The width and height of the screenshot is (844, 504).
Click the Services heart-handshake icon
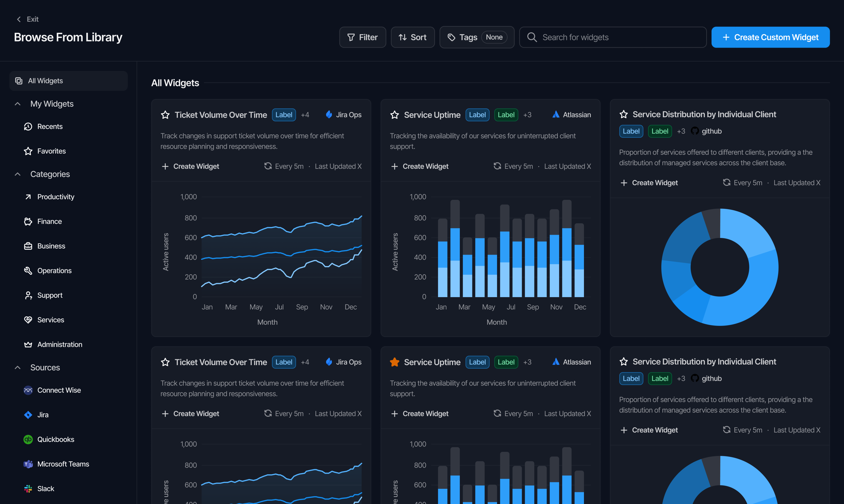click(x=28, y=320)
